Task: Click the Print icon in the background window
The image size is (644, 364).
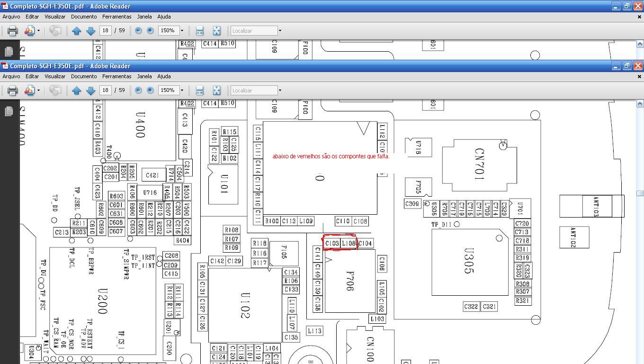Action: tap(12, 31)
